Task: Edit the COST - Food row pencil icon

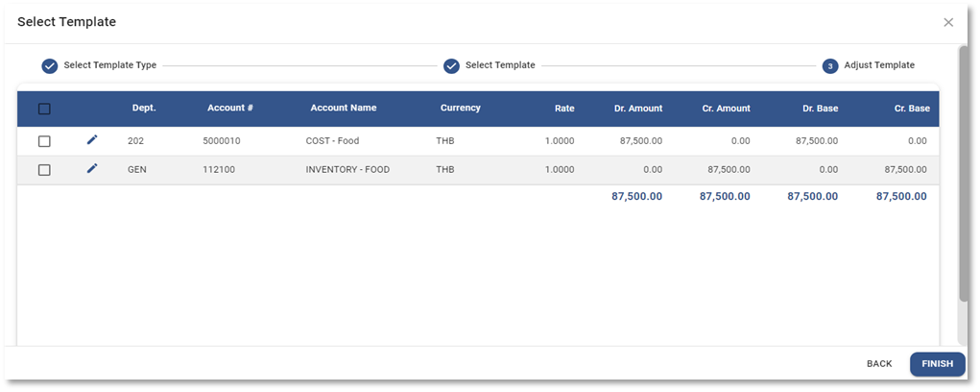Action: (x=92, y=140)
